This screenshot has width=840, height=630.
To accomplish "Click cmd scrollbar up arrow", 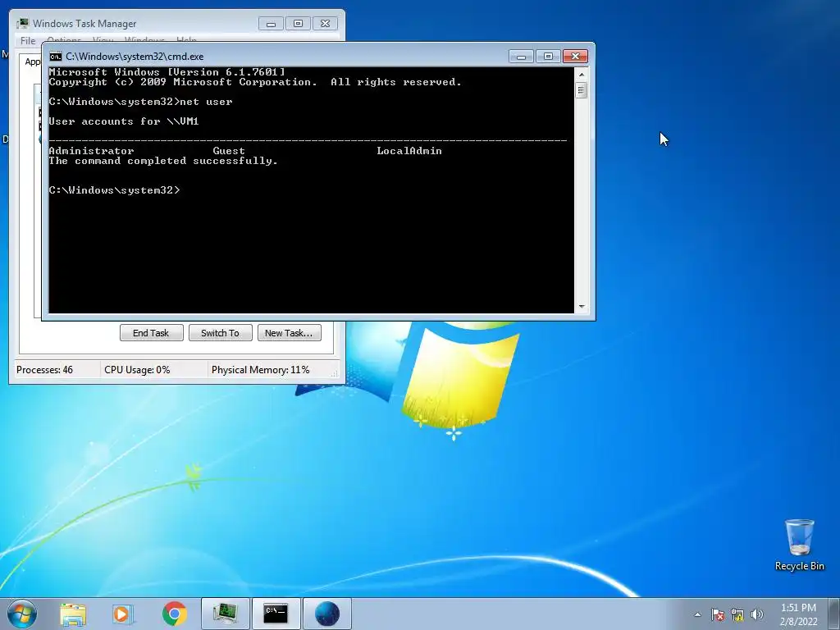I will point(582,75).
